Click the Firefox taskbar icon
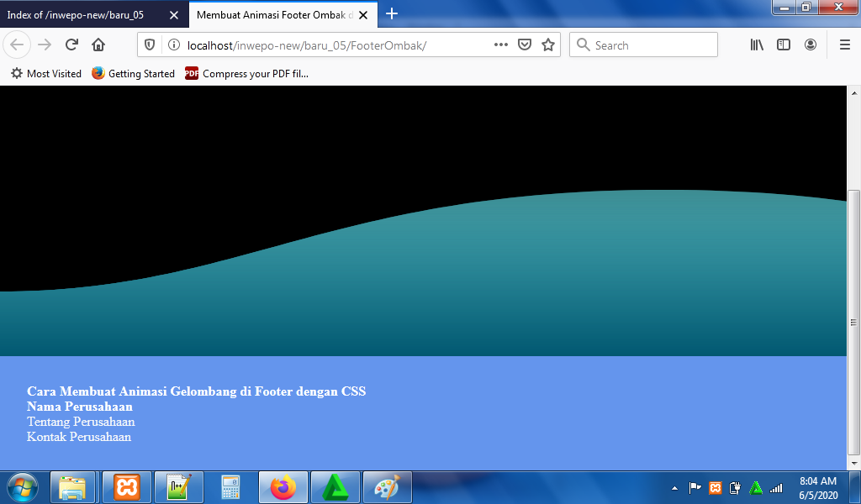861x504 pixels. (x=283, y=487)
